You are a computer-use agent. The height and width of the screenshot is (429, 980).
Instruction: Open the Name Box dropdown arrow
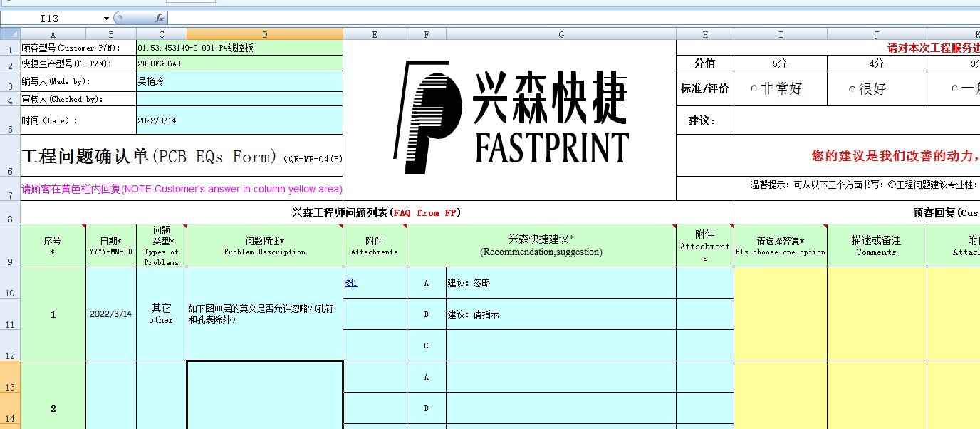tap(106, 18)
